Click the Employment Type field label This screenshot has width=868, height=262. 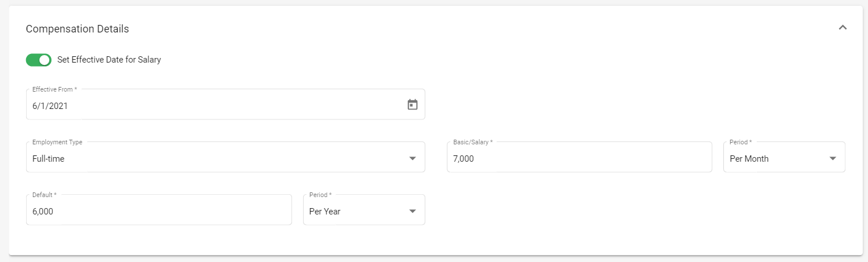(57, 142)
